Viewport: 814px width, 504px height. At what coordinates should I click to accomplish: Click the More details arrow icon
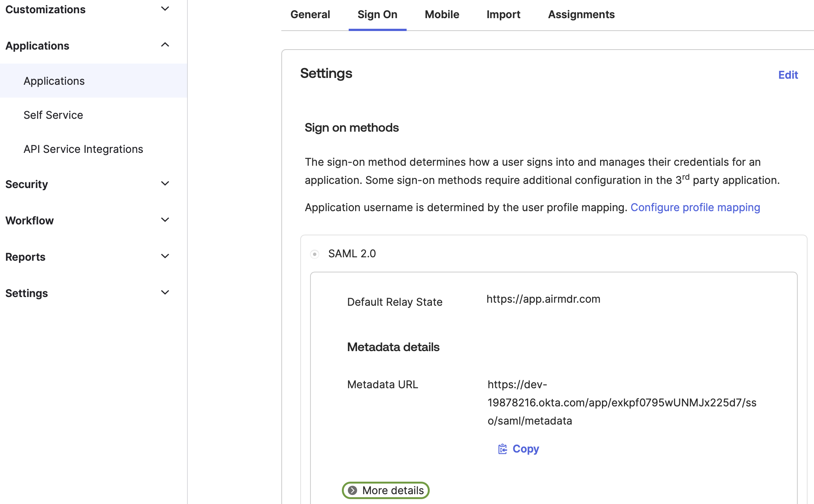click(352, 490)
